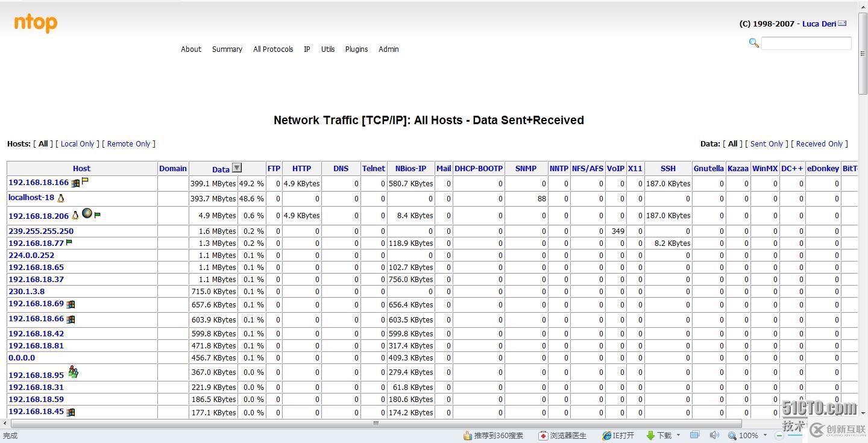Click the Linux penguin icon beside localhost-18
The height and width of the screenshot is (443, 868).
(x=60, y=198)
